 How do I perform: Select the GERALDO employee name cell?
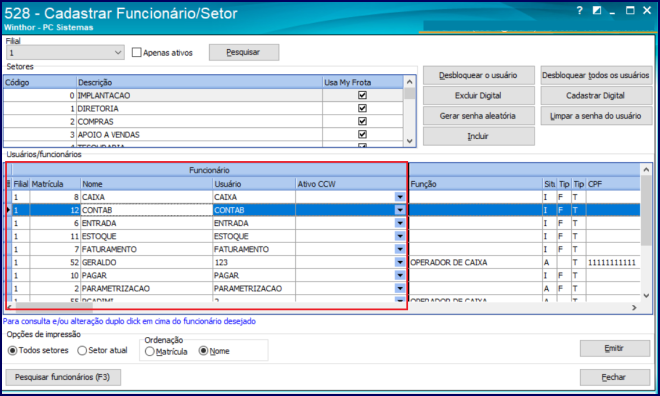[146, 262]
